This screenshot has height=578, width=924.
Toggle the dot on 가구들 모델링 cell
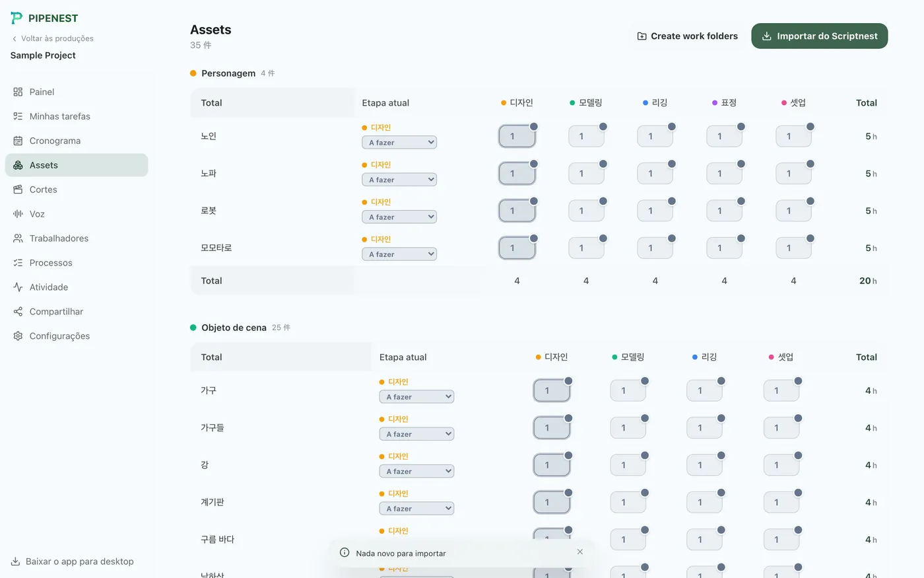pos(645,418)
